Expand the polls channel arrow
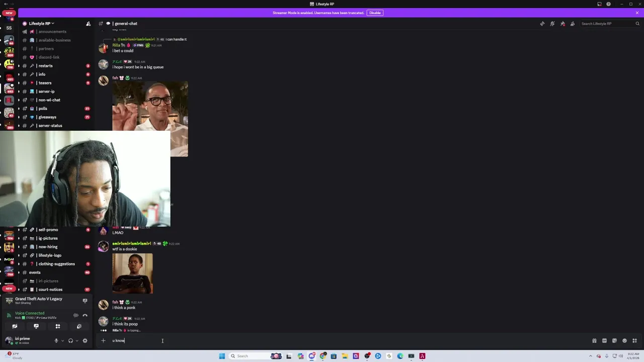644x362 pixels. click(x=19, y=109)
